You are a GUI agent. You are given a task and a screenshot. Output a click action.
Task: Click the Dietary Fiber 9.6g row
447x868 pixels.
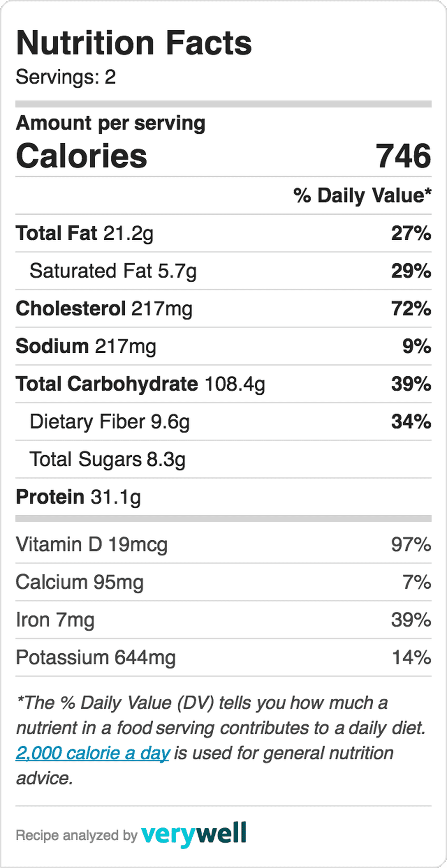tap(223, 421)
